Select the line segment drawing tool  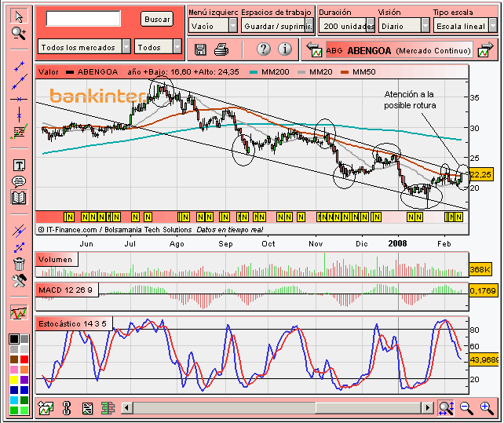pyautogui.click(x=20, y=66)
